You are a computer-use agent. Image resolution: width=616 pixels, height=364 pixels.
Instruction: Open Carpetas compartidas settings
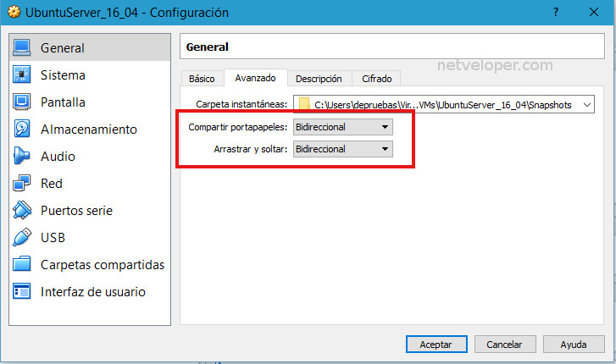tap(90, 264)
